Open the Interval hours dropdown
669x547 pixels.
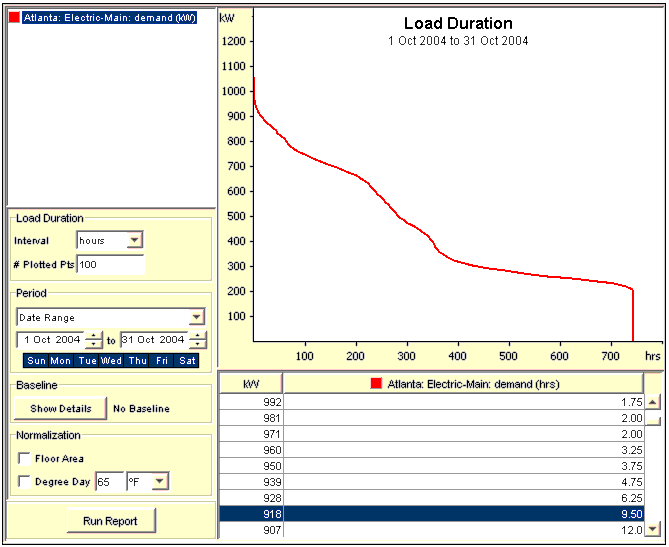135,240
